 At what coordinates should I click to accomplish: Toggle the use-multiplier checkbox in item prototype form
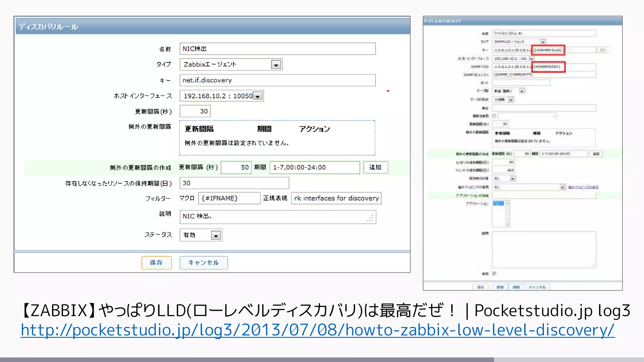[x=494, y=116]
